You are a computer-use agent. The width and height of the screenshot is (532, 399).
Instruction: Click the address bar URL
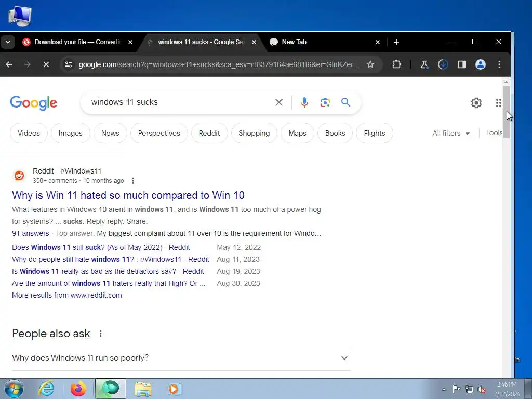(219, 64)
